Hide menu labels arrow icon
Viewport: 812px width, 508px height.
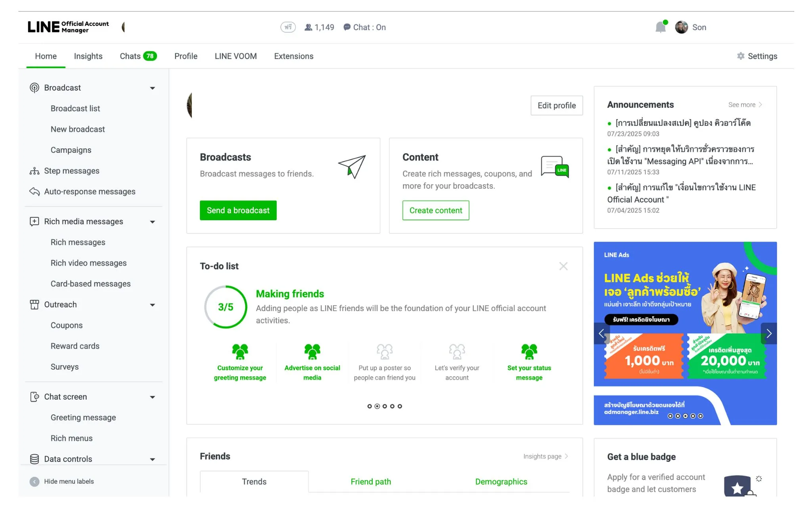pos(34,481)
